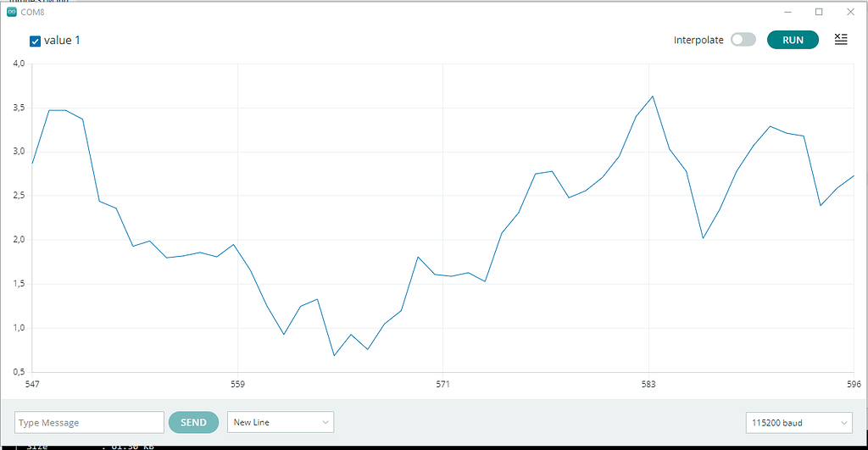Open the New Line ending dropdown

(281, 422)
